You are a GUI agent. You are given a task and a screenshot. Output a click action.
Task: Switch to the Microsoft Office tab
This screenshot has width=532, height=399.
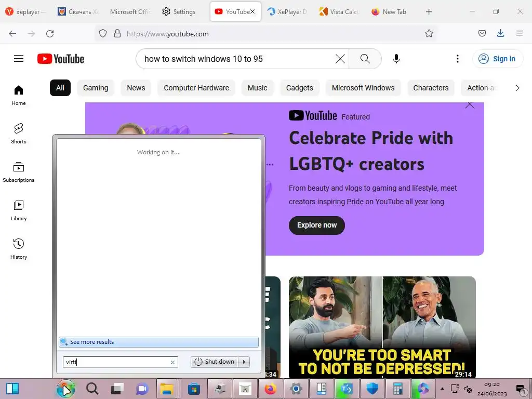point(130,12)
